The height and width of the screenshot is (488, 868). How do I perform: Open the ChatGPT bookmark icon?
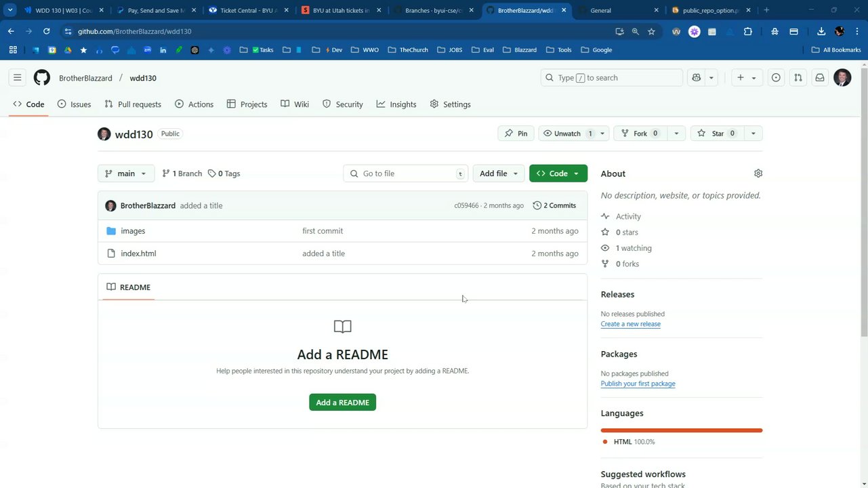tap(195, 49)
